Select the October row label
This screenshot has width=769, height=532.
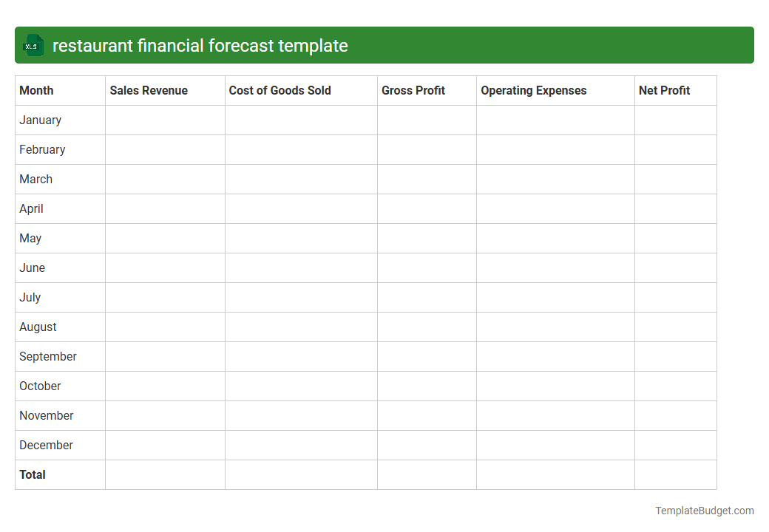point(40,386)
